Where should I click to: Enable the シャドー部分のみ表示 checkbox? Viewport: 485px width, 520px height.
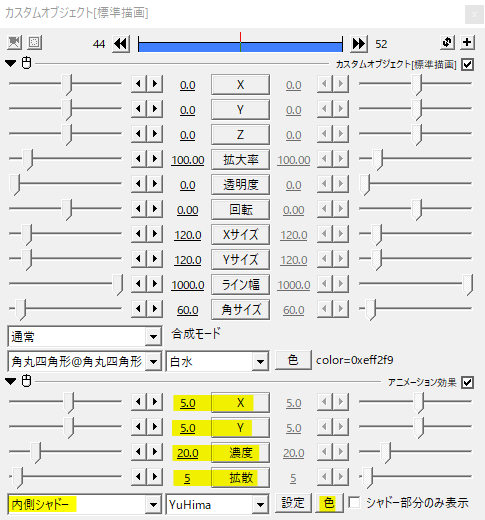[354, 502]
